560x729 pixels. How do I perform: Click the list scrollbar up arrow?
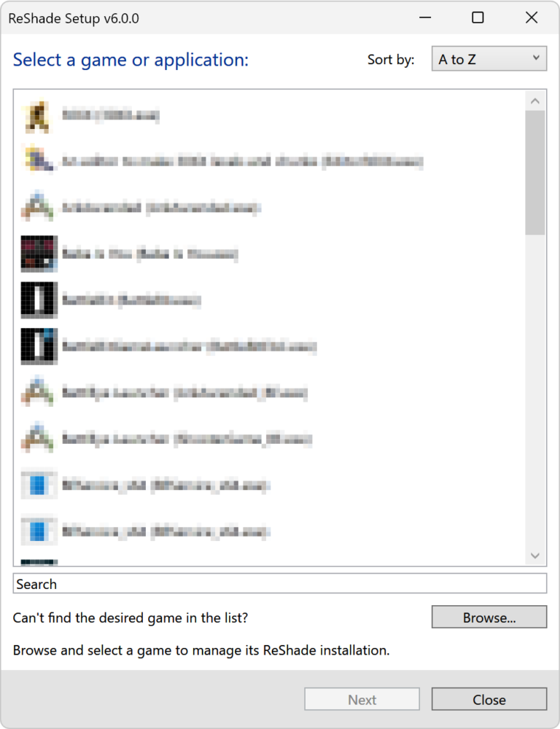coord(535,101)
